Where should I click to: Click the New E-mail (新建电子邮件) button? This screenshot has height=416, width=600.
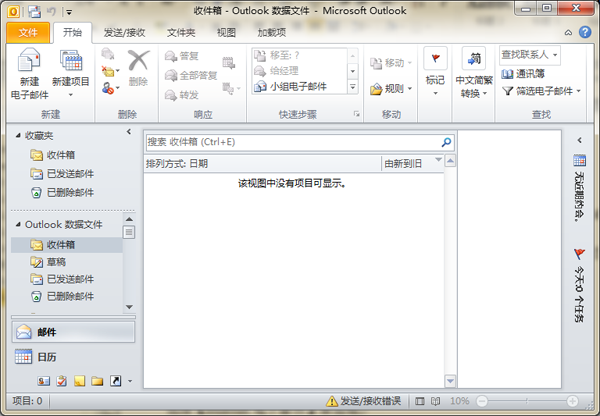point(29,74)
